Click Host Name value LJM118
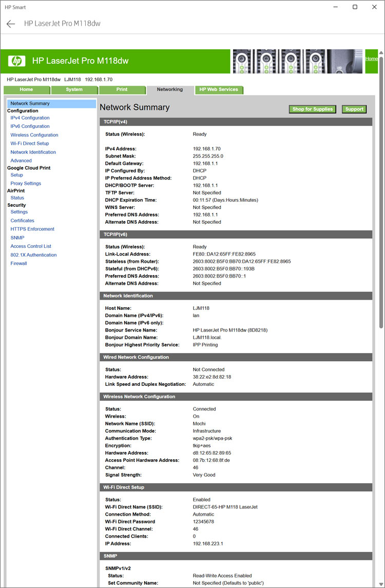 point(201,308)
